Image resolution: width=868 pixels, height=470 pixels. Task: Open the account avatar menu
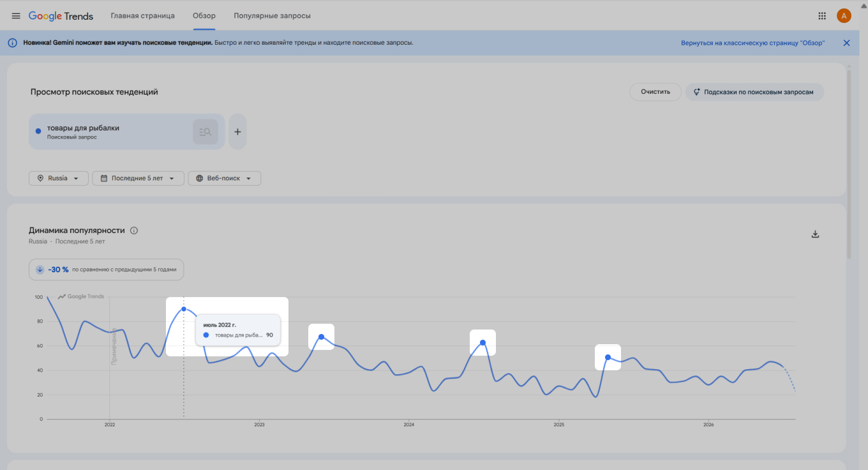tap(844, 16)
